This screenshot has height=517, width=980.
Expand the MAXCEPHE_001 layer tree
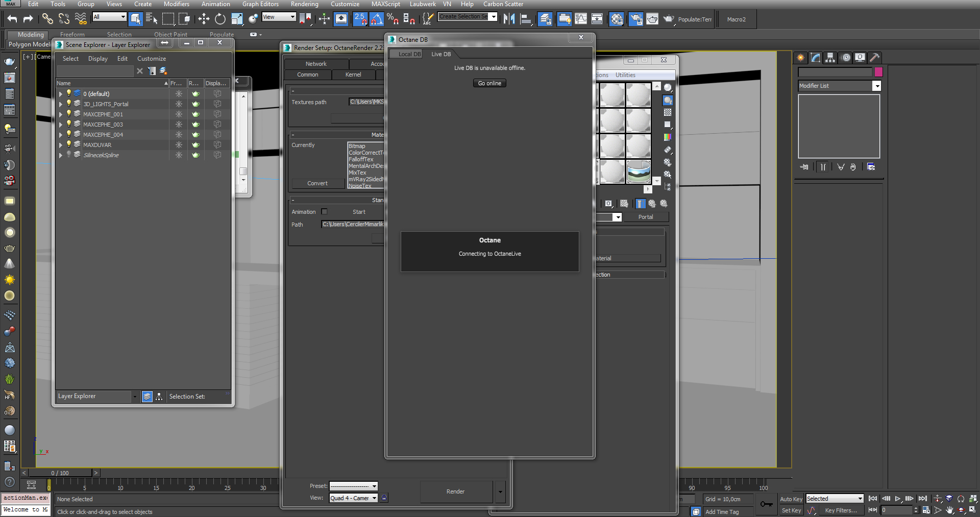tap(60, 114)
